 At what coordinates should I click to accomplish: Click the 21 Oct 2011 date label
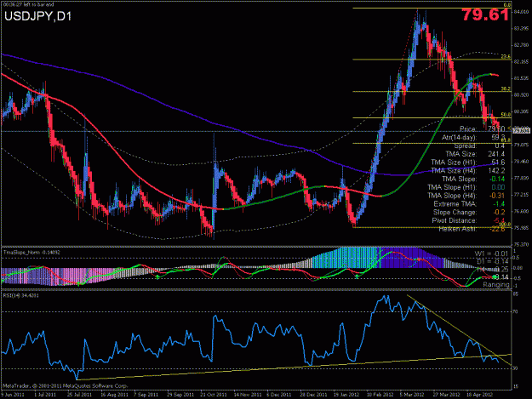pos(214,395)
